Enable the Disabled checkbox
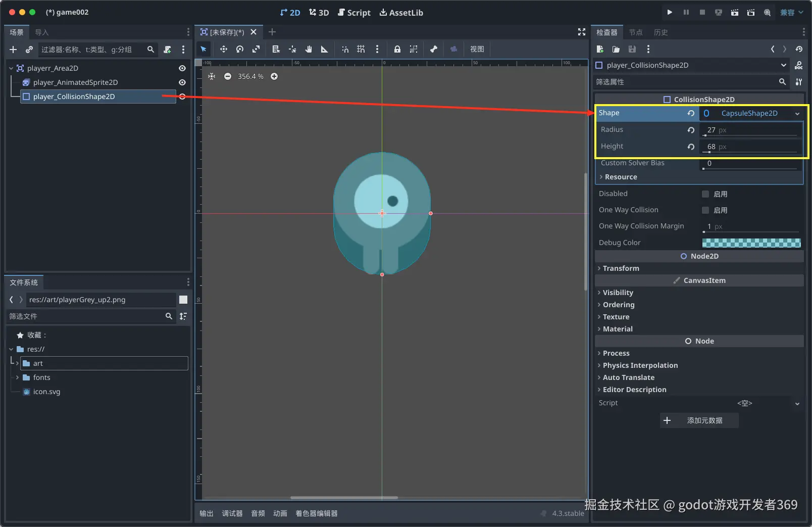Image resolution: width=812 pixels, height=527 pixels. [705, 194]
